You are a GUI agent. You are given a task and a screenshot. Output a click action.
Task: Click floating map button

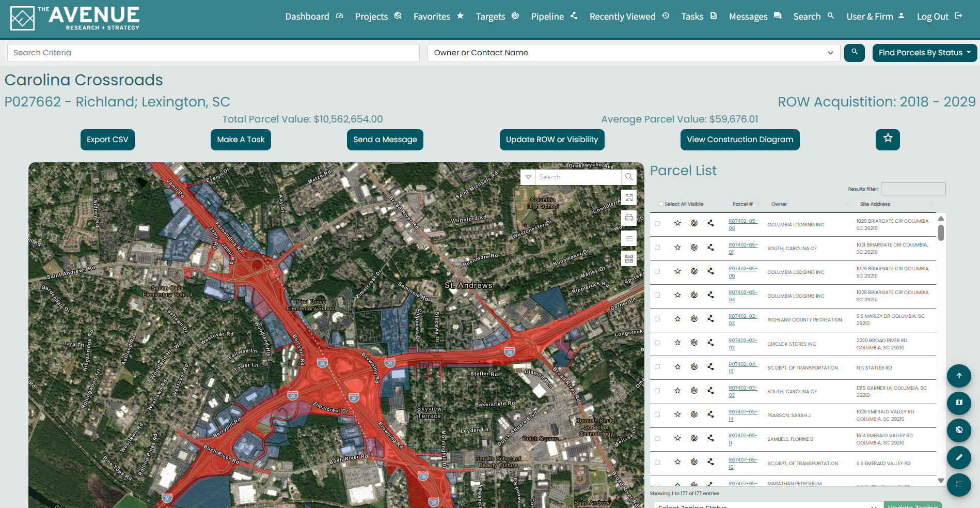tap(959, 403)
